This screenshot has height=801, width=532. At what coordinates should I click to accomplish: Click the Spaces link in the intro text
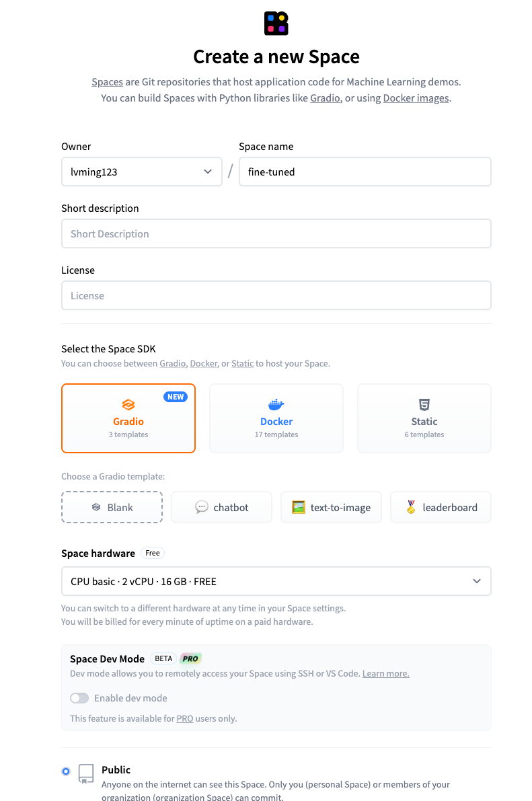(108, 82)
